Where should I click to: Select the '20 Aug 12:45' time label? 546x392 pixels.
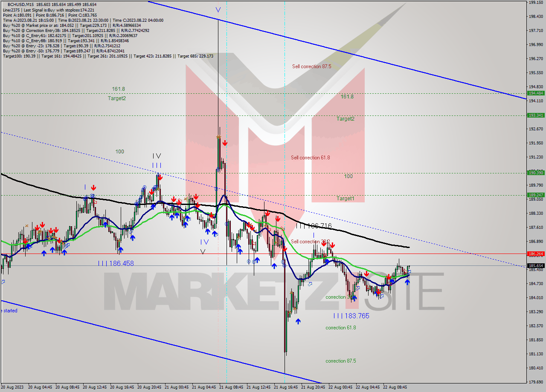click(x=94, y=387)
